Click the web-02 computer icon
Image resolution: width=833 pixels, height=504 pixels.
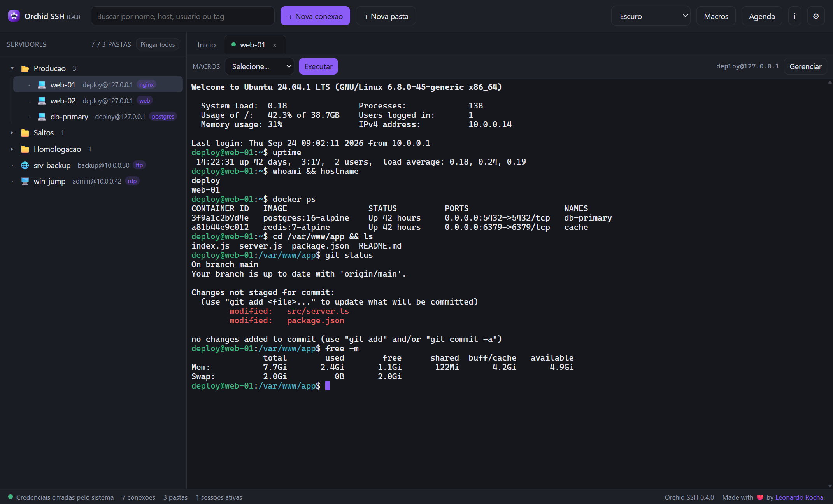tap(42, 101)
